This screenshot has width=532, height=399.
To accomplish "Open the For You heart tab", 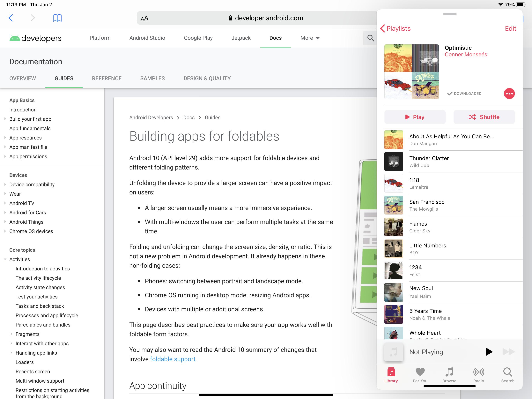I will coord(420,375).
